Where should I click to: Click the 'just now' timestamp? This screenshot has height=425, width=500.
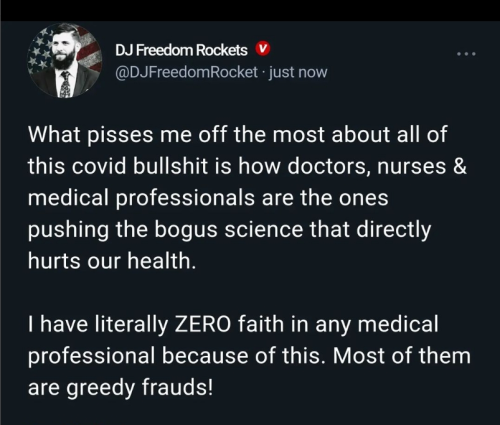[298, 72]
